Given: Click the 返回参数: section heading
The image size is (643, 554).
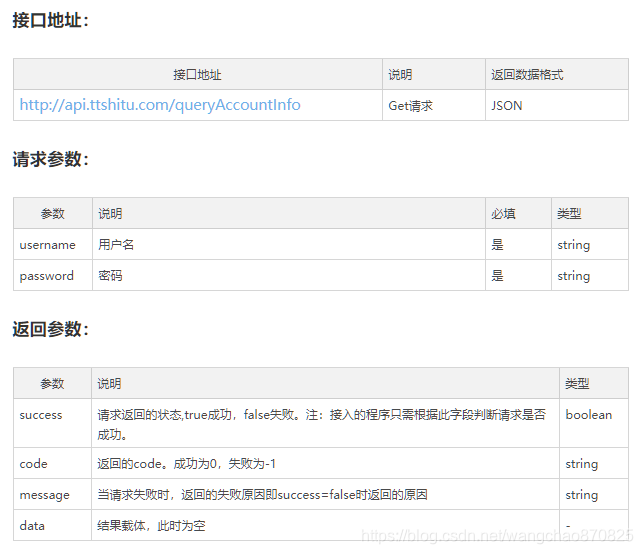Looking at the screenshot, I should pos(50,329).
